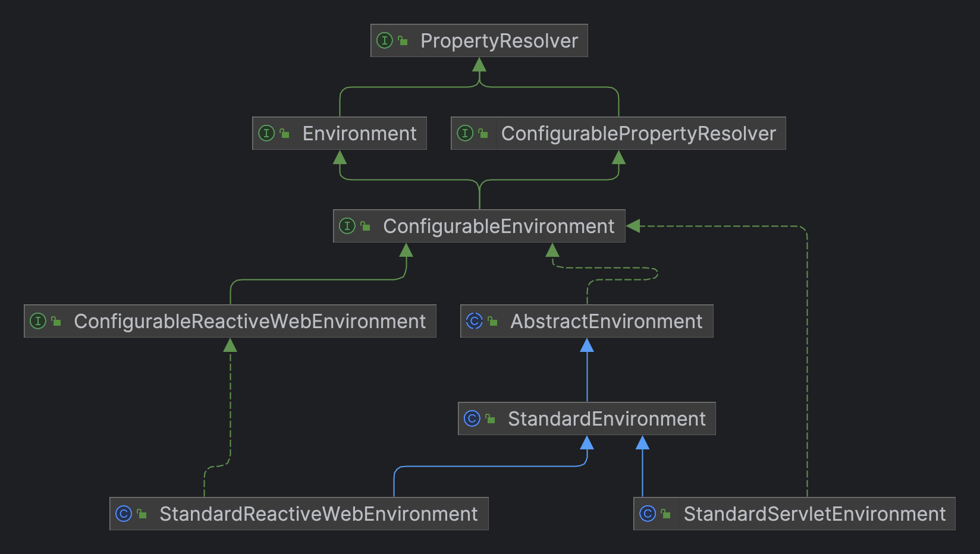Click the interface icon on ConfigurableReactiveWebEnvironment node
The width and height of the screenshot is (980, 554).
[38, 321]
